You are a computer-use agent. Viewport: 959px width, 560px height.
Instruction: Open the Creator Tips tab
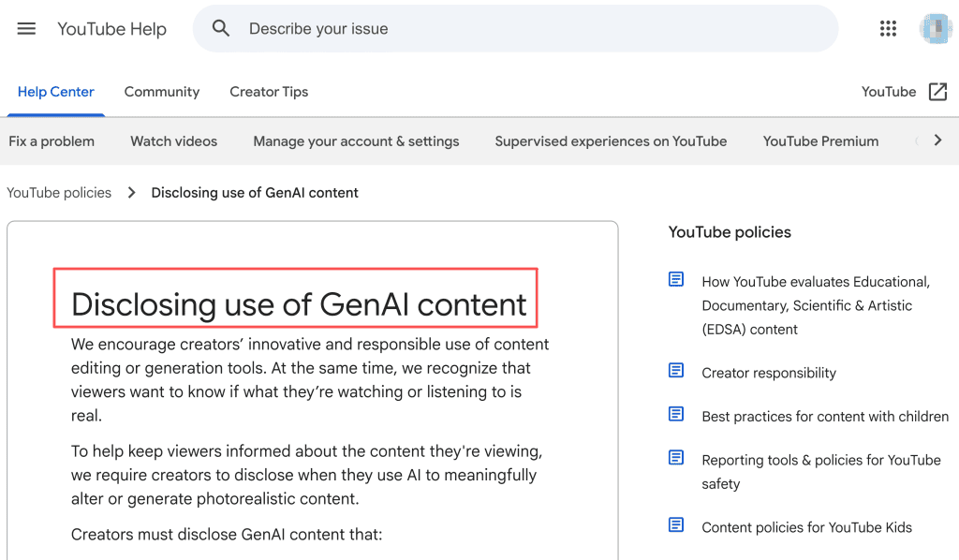tap(269, 92)
